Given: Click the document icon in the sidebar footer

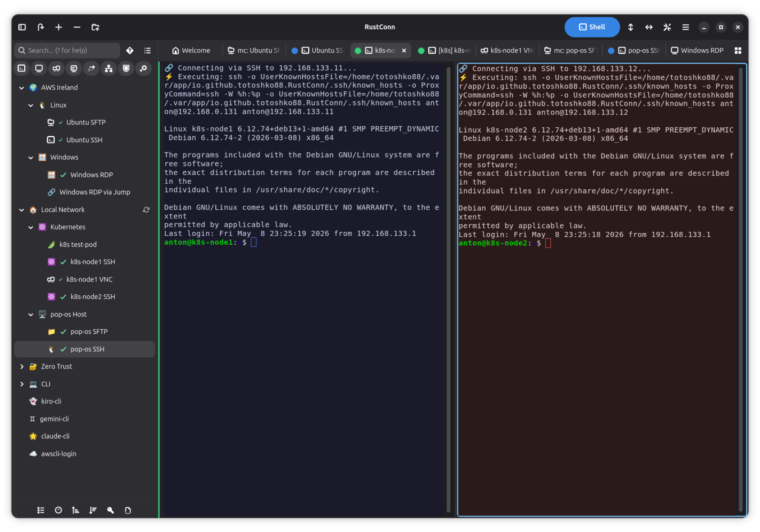Looking at the screenshot, I should [128, 510].
